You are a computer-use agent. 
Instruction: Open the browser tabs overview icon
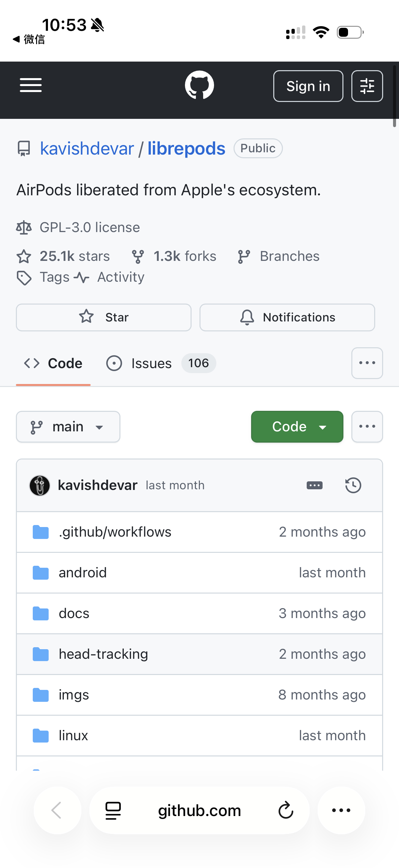point(113,810)
